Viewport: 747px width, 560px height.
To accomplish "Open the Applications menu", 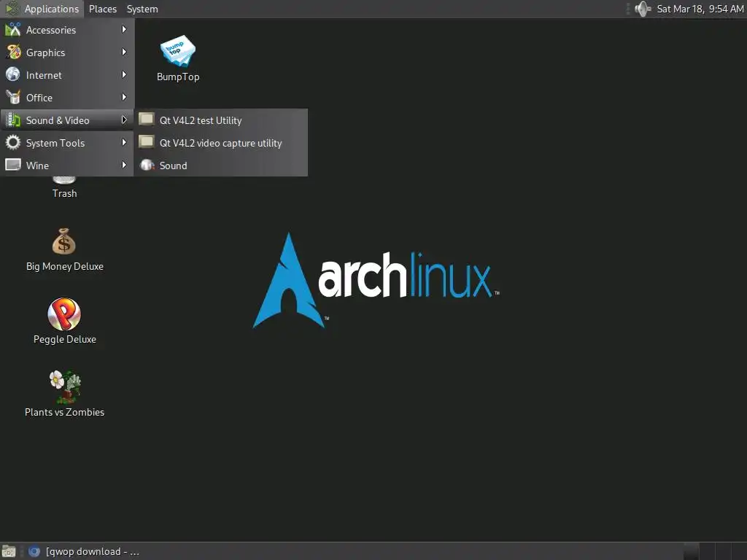I will click(42, 9).
